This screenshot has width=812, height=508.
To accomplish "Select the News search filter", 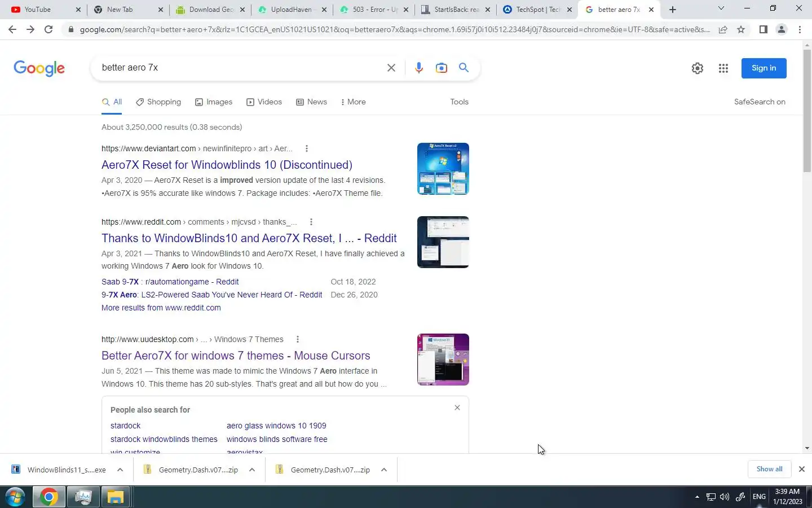I will coord(311,102).
